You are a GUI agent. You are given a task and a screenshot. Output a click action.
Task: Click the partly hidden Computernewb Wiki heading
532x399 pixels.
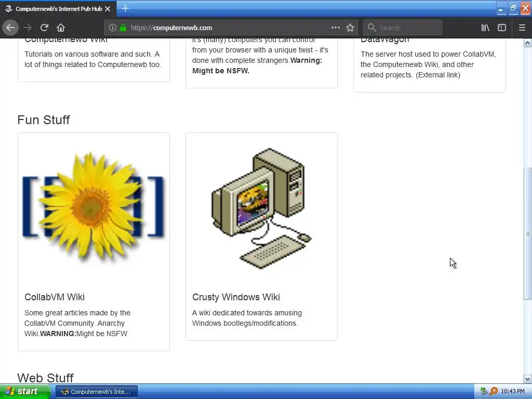[x=66, y=41]
